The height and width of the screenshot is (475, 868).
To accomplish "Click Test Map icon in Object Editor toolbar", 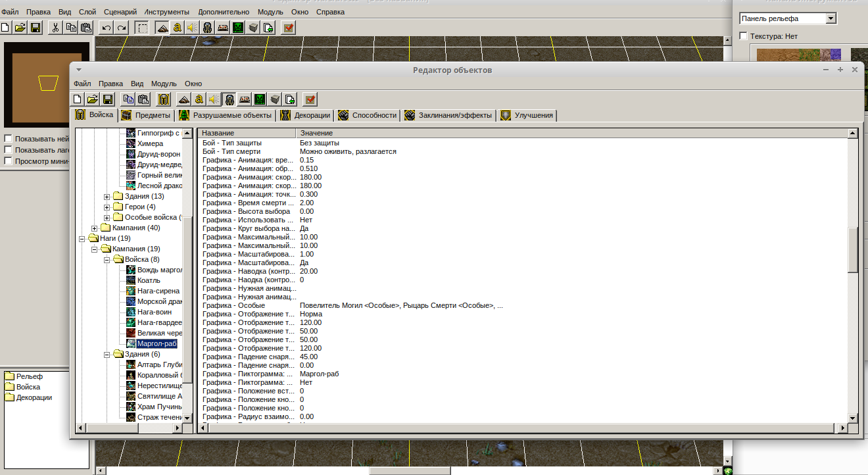I will coord(310,99).
